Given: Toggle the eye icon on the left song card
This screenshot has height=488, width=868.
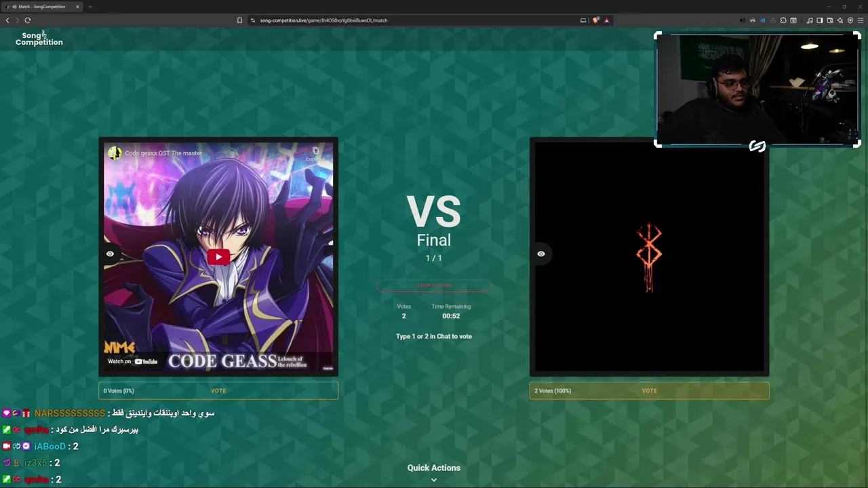Looking at the screenshot, I should tap(110, 254).
